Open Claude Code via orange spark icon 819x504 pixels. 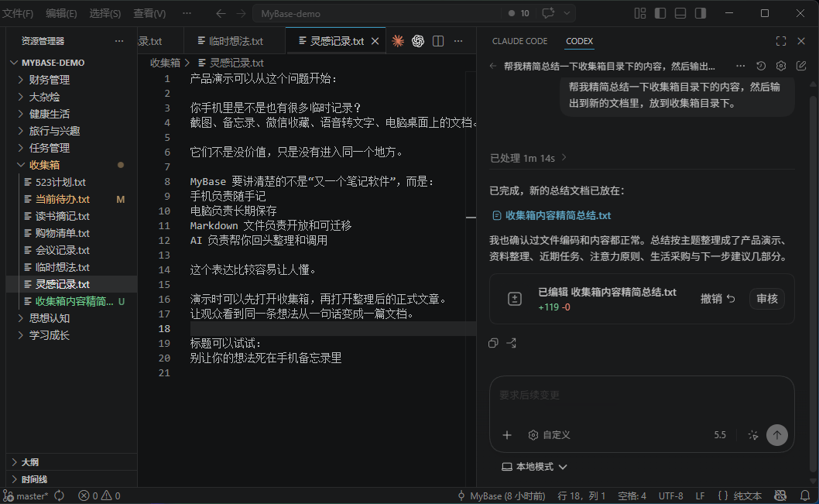click(398, 41)
